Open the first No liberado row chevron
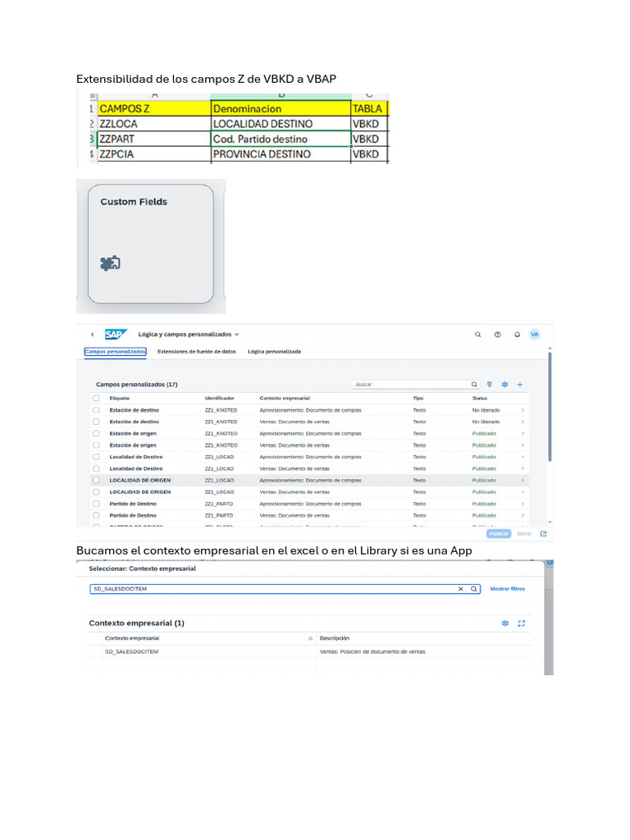This screenshot has width=630, height=840. point(523,410)
